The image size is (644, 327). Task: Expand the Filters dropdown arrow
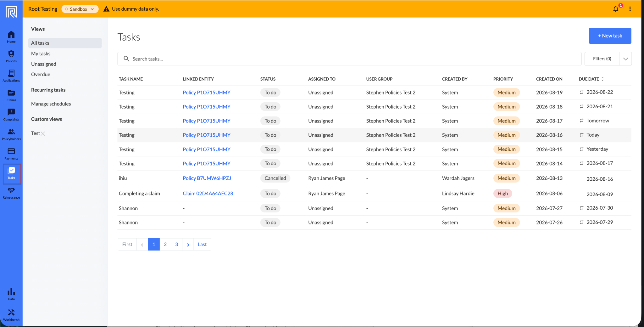pos(625,59)
